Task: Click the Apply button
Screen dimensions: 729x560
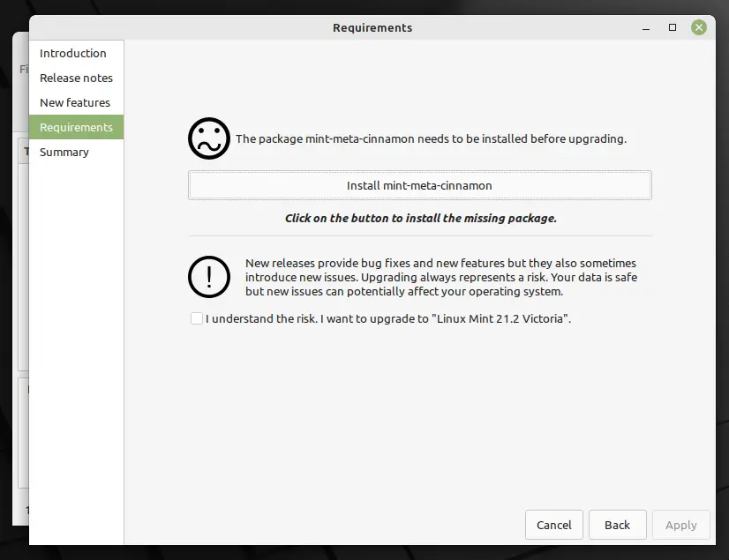Action: click(680, 525)
